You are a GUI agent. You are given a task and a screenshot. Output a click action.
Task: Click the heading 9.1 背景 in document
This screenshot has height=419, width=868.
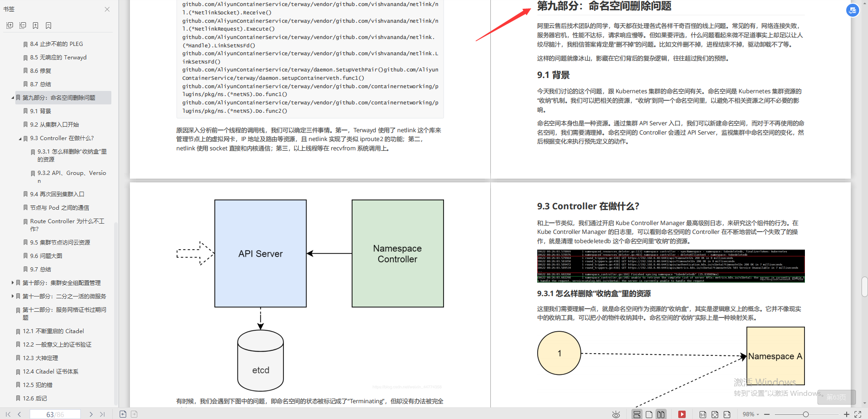(x=553, y=75)
